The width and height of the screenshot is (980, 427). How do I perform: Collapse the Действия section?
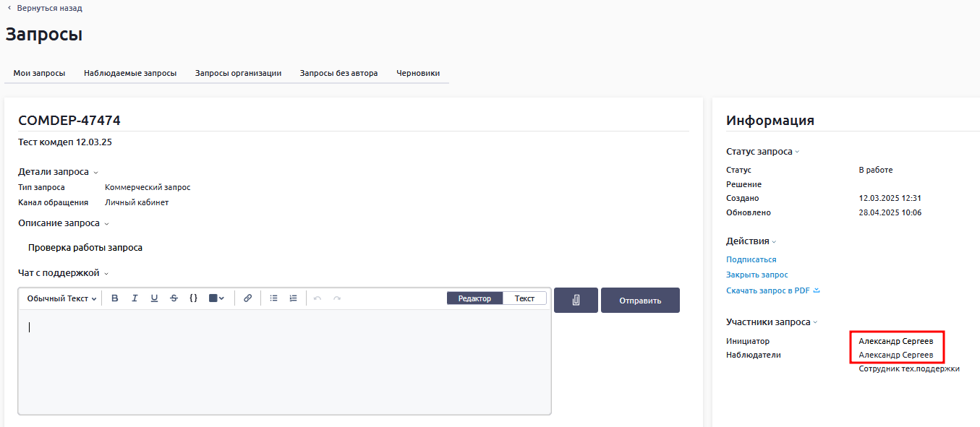751,241
